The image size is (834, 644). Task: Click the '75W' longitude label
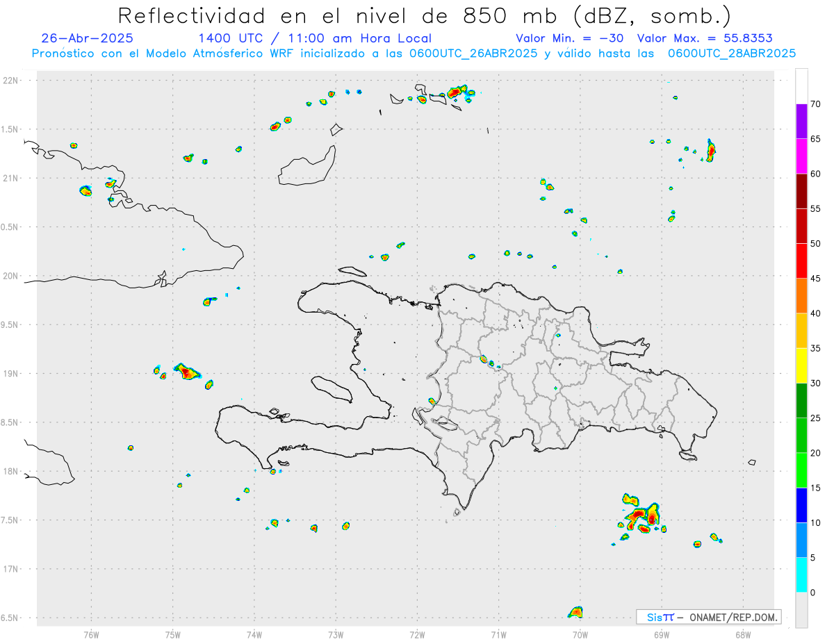pyautogui.click(x=173, y=634)
